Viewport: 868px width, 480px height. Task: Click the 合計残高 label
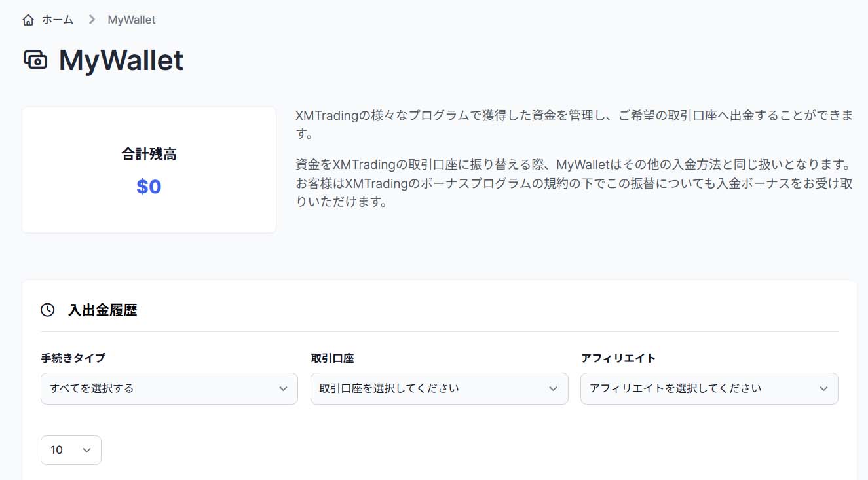tap(149, 155)
